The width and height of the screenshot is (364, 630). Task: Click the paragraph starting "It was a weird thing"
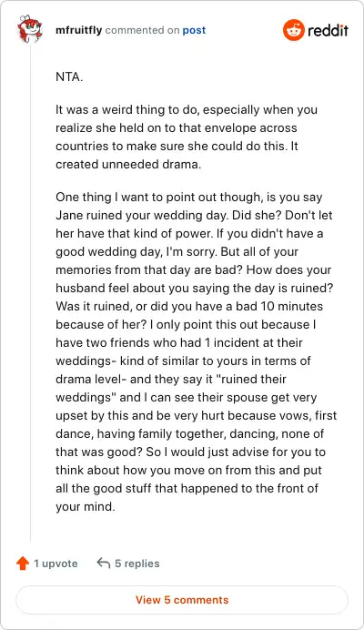[187, 137]
